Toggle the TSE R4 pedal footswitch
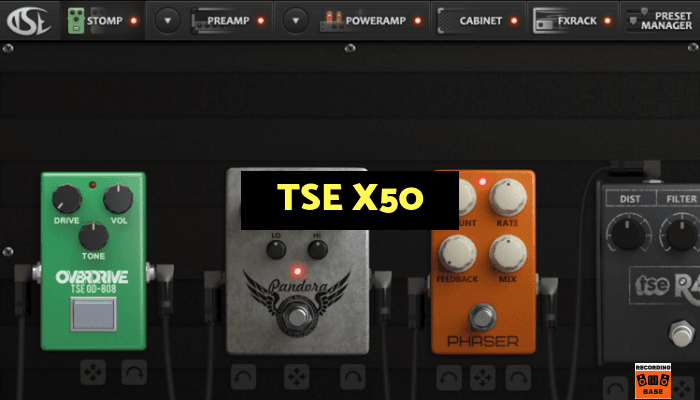700x400 pixels. click(681, 333)
